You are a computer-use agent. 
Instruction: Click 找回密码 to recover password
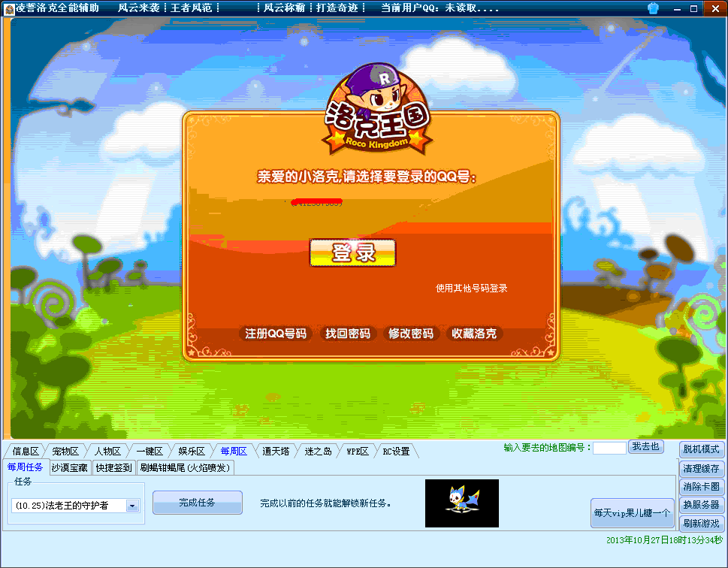tap(347, 334)
